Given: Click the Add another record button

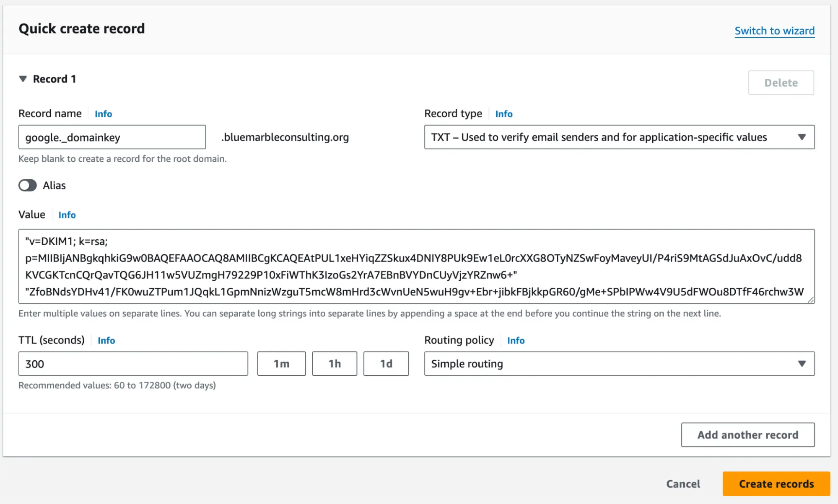Looking at the screenshot, I should (747, 434).
